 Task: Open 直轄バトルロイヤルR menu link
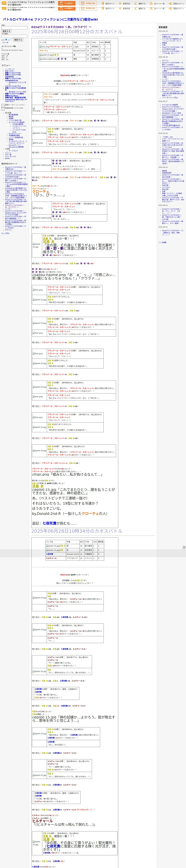(x=13, y=73)
